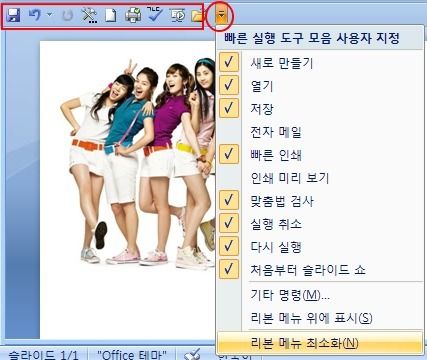Viewport: 427px width, 360px height.
Task: Uncheck 실행 취소 menu item
Action: (319, 223)
